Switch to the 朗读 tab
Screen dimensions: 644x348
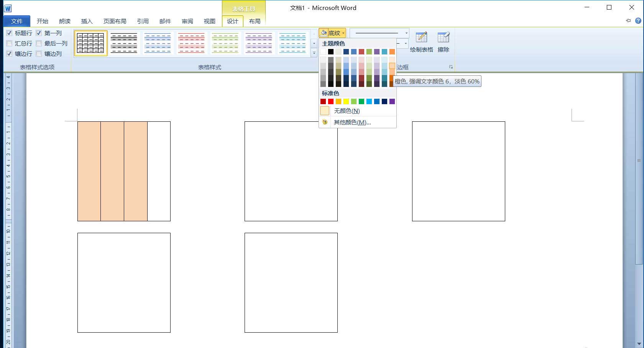65,21
